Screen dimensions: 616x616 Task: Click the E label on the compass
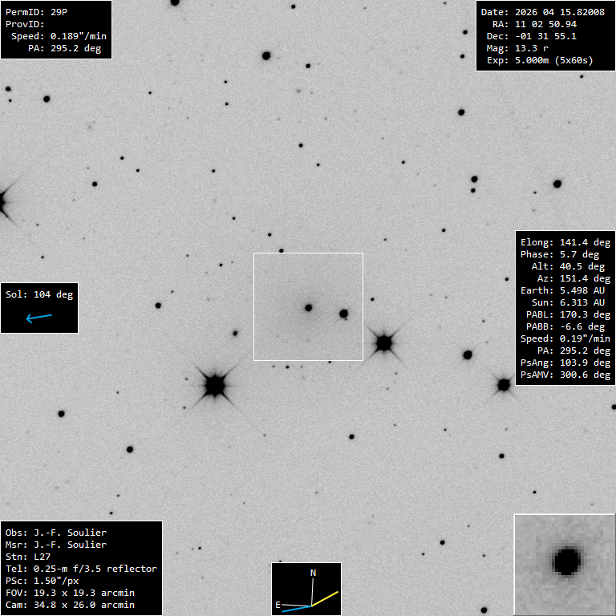[278, 605]
